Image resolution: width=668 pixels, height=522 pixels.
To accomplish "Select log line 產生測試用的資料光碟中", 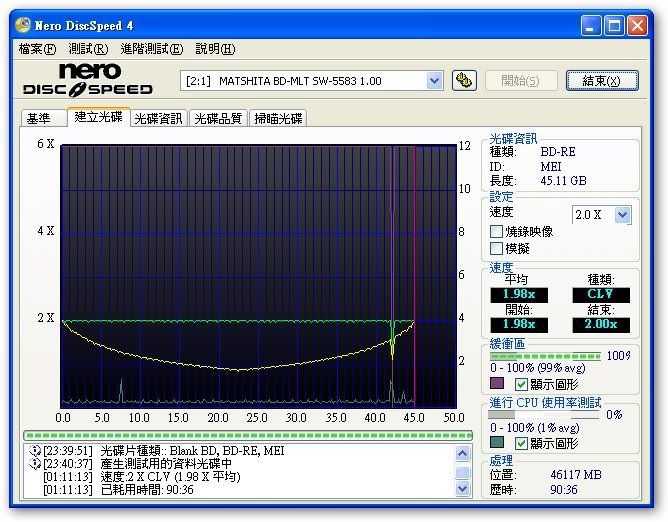I will (166, 464).
